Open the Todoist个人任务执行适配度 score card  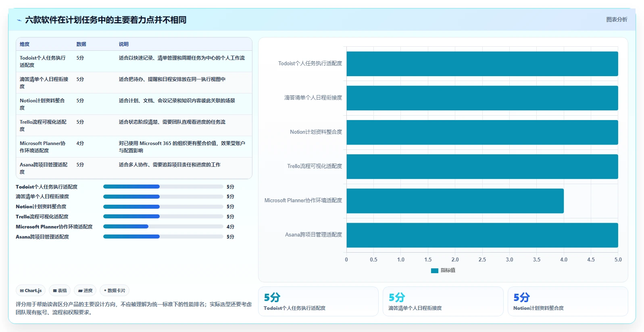pyautogui.click(x=318, y=301)
